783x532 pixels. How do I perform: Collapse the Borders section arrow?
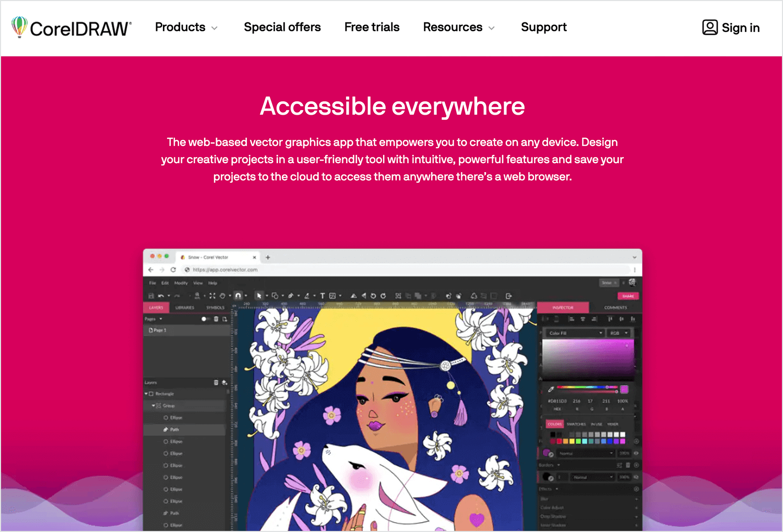tap(559, 465)
